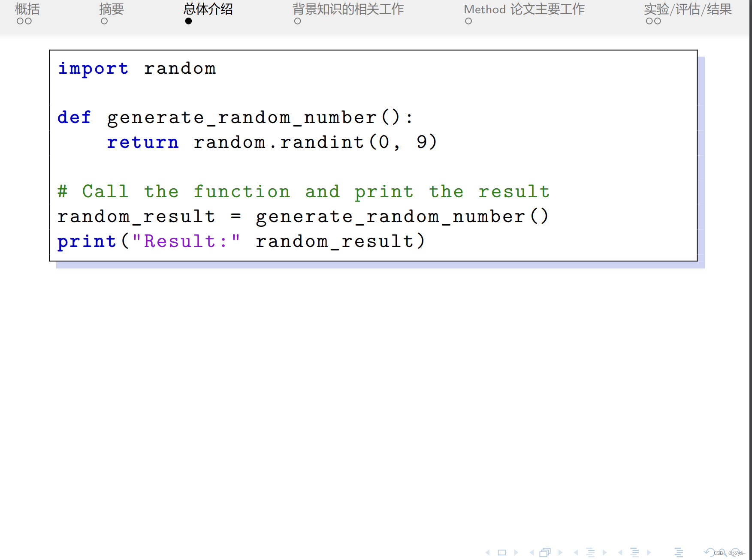Click the blue 'print' keyword on last line
The width and height of the screenshot is (752, 560).
tap(87, 241)
